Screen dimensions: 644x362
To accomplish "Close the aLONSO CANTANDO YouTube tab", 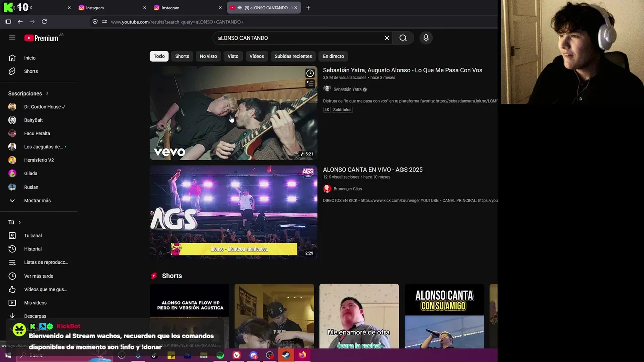I will 296,8.
